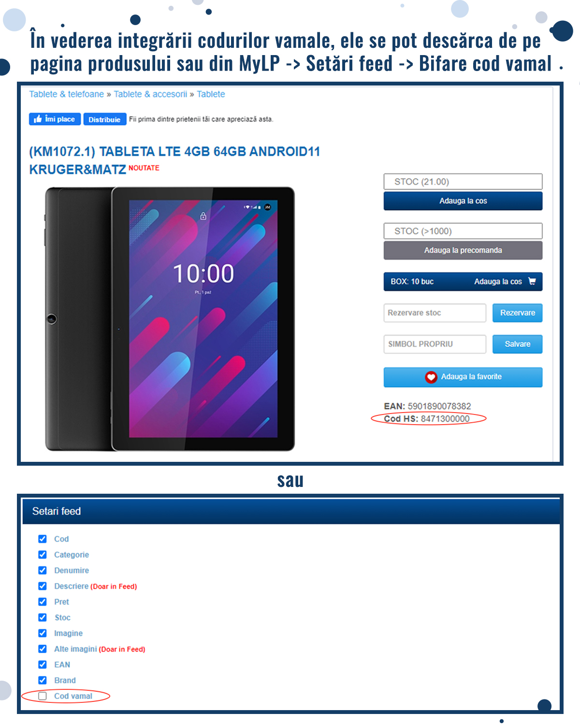Viewport: 580px width, 728px height.
Task: Uncheck the EAN checkbox
Action: click(x=43, y=664)
